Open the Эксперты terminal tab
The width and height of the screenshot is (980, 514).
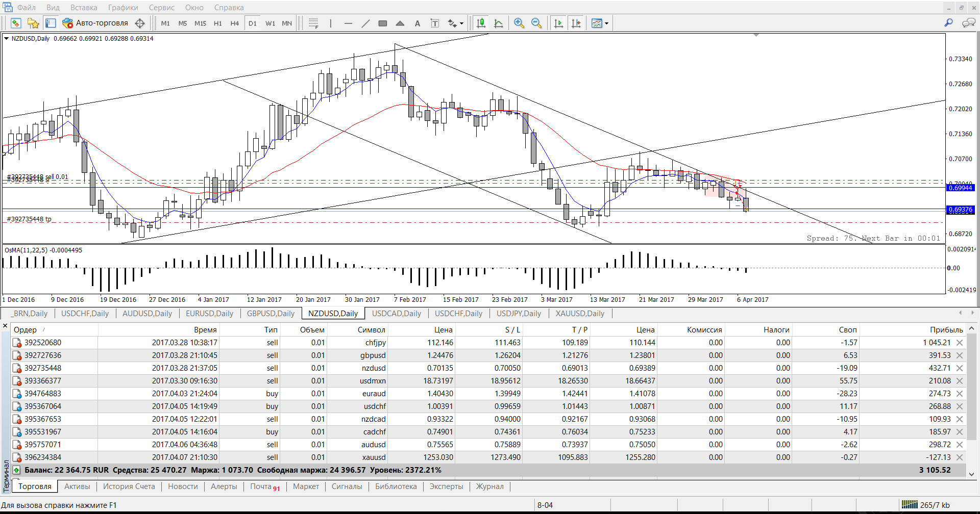coord(447,486)
